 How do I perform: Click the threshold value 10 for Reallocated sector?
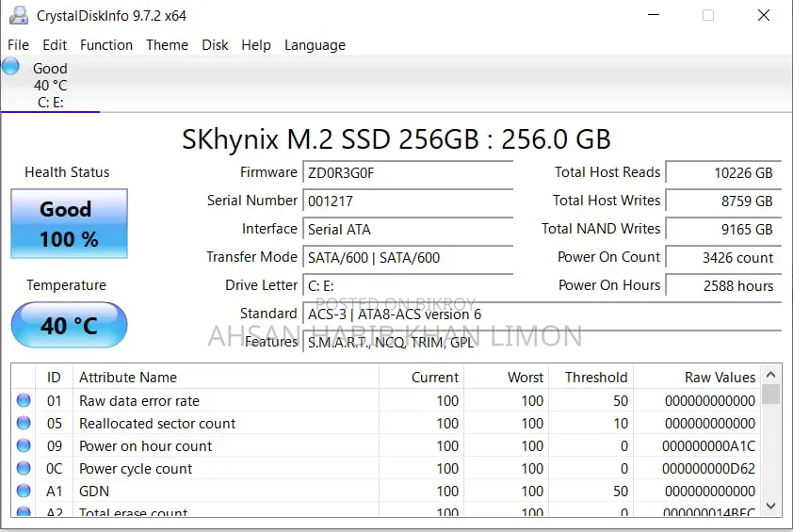click(x=621, y=424)
